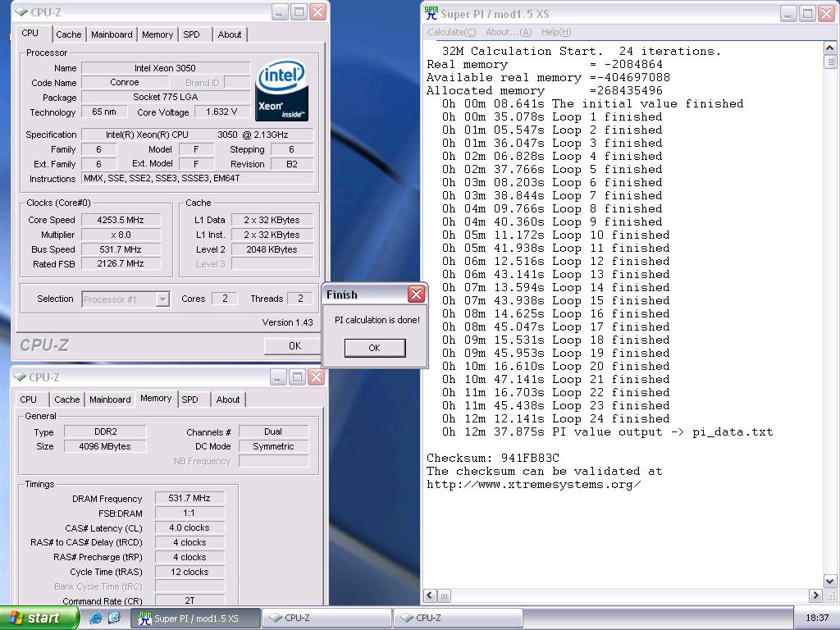Select Memory tab in bottom CPU-Z window
The image size is (840, 630).
tap(156, 398)
